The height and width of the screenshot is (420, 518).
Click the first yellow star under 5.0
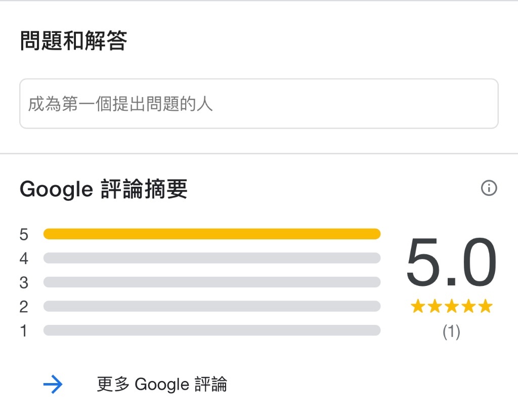pos(418,306)
